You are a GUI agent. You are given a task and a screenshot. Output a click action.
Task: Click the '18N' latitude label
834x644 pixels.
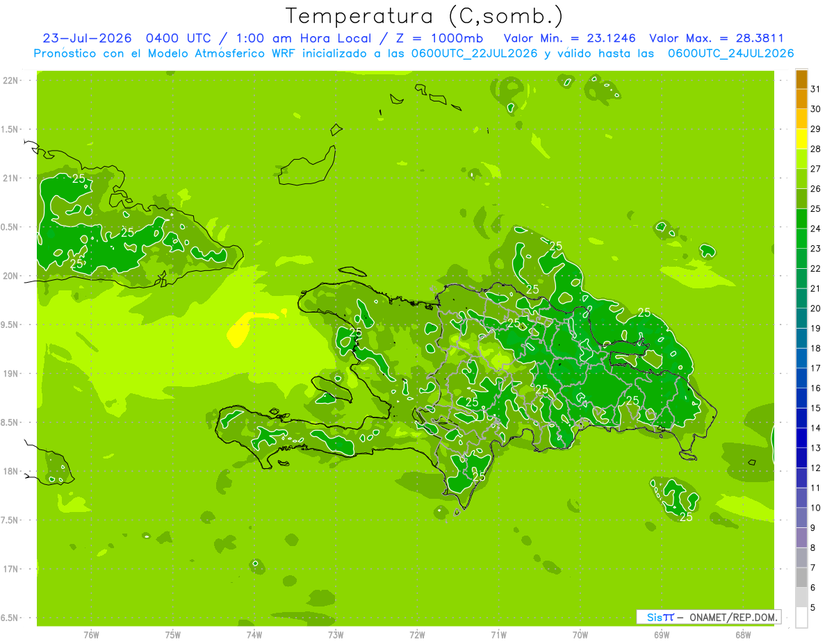[10, 471]
